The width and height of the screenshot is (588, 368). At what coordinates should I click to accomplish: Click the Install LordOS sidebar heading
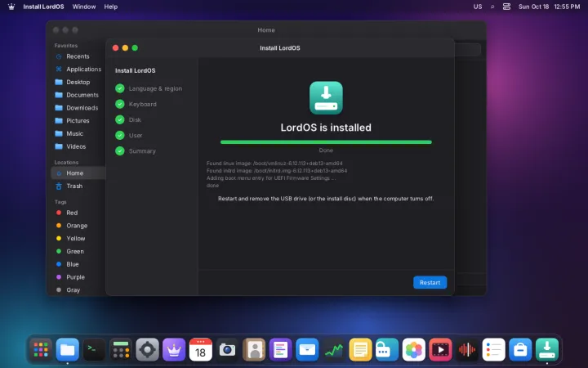[135, 70]
